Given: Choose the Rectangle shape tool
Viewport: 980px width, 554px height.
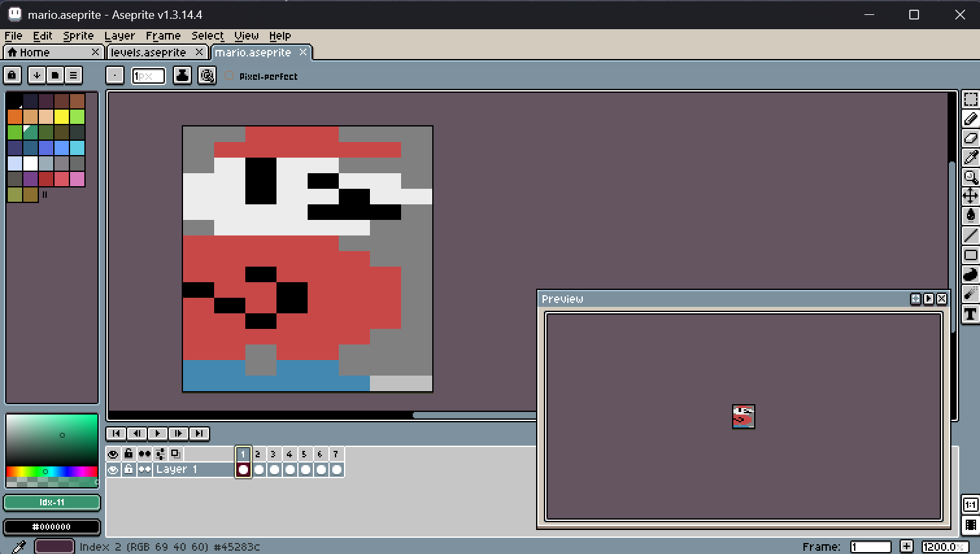Looking at the screenshot, I should (x=970, y=255).
